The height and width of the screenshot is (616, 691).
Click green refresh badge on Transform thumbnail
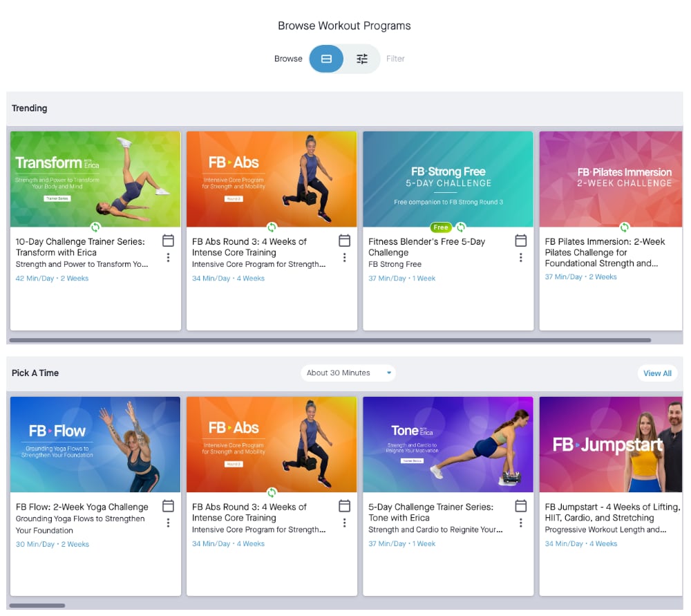click(95, 227)
